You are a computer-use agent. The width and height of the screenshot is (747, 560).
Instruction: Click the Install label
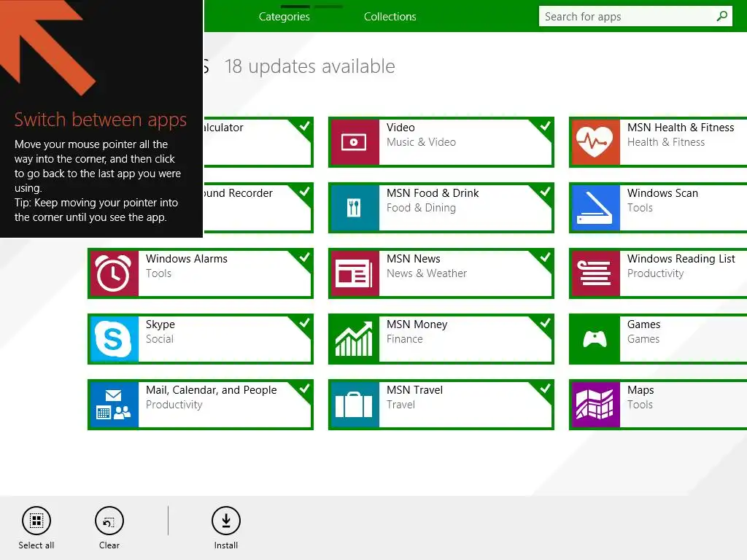click(226, 545)
